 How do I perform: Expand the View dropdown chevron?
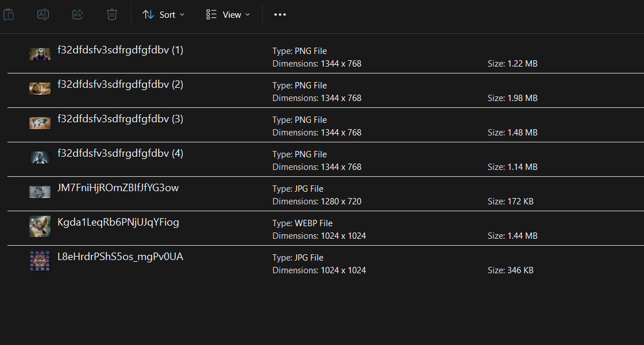(x=247, y=15)
